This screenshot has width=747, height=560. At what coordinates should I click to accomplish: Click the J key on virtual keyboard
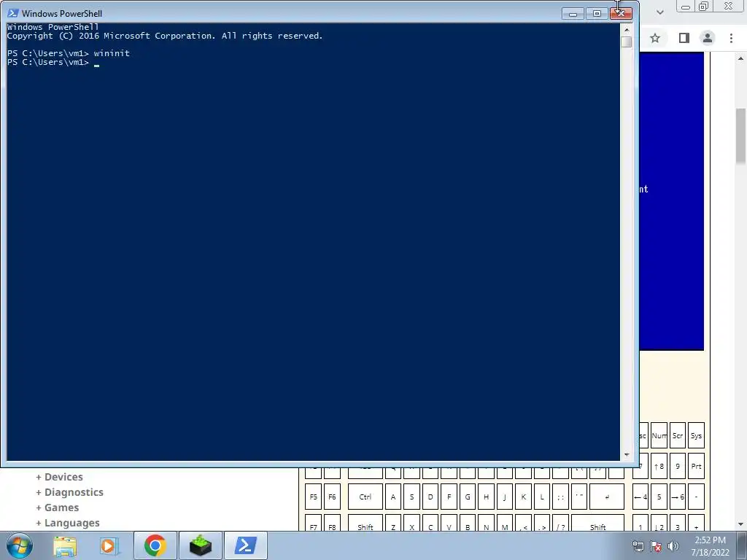pyautogui.click(x=505, y=497)
